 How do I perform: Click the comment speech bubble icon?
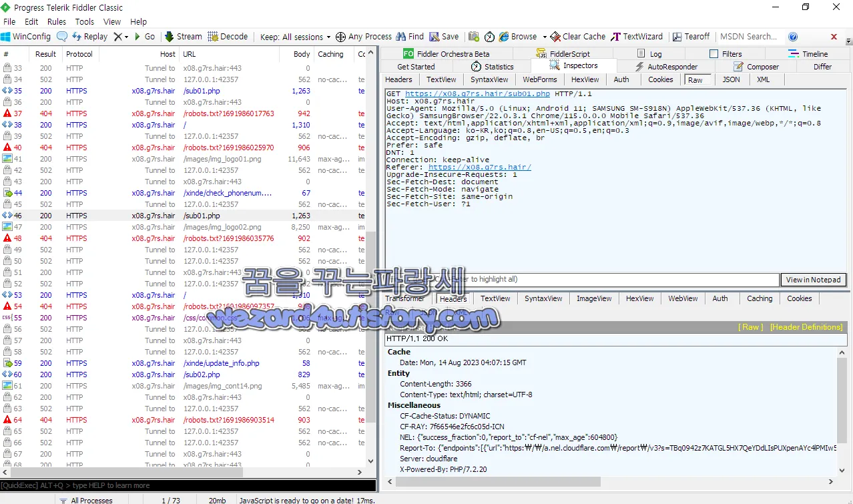coord(62,37)
